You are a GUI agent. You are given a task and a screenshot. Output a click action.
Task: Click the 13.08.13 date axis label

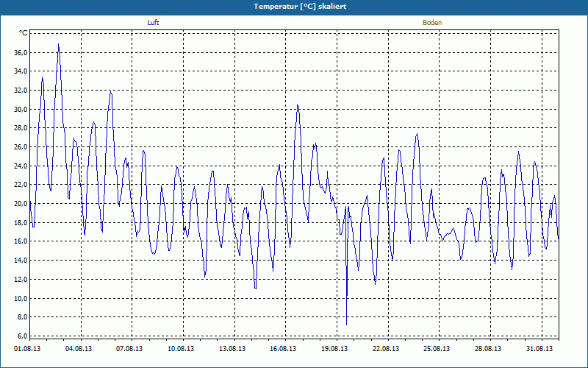[x=232, y=349]
